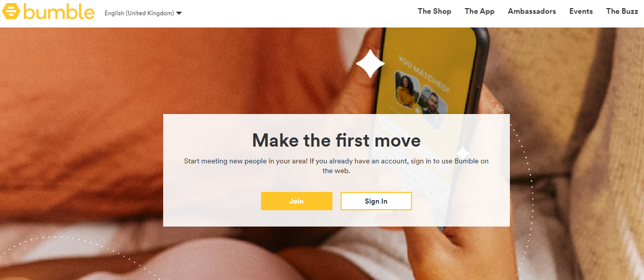Click the Make the first move heading
644x280 pixels.
[x=337, y=139]
